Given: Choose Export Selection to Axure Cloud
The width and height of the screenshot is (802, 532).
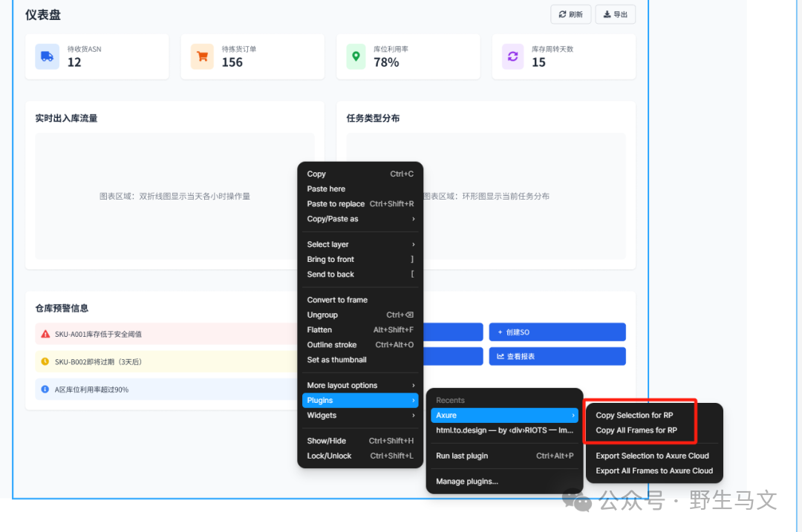Looking at the screenshot, I should (652, 456).
